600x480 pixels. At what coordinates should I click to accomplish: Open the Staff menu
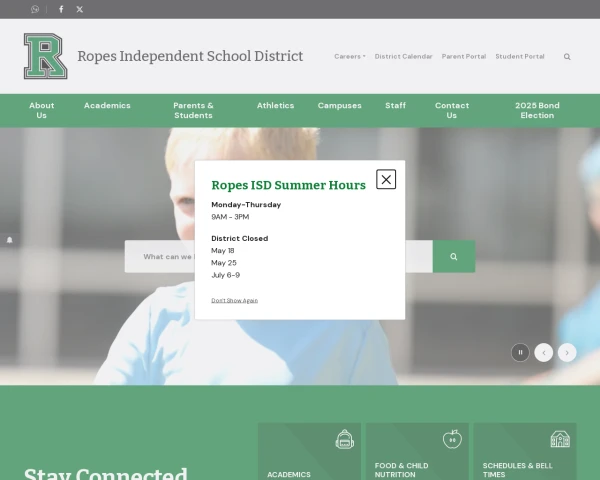coord(395,105)
